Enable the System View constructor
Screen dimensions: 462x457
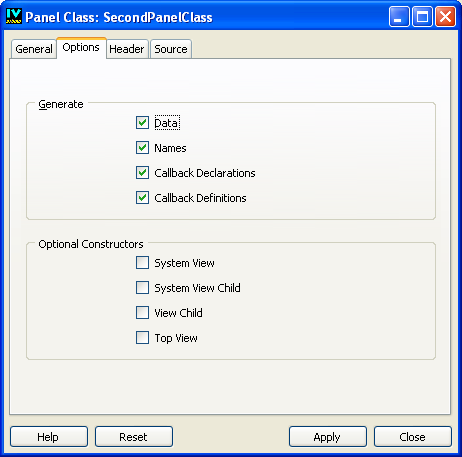point(142,263)
